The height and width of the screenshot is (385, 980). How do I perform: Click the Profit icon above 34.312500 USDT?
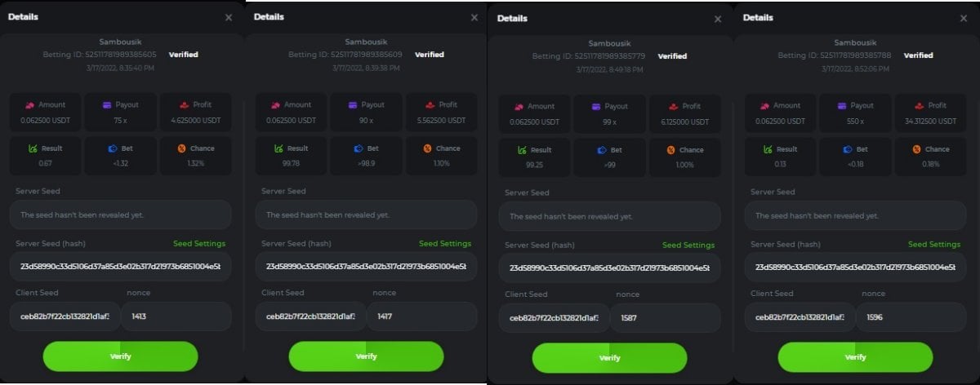920,105
